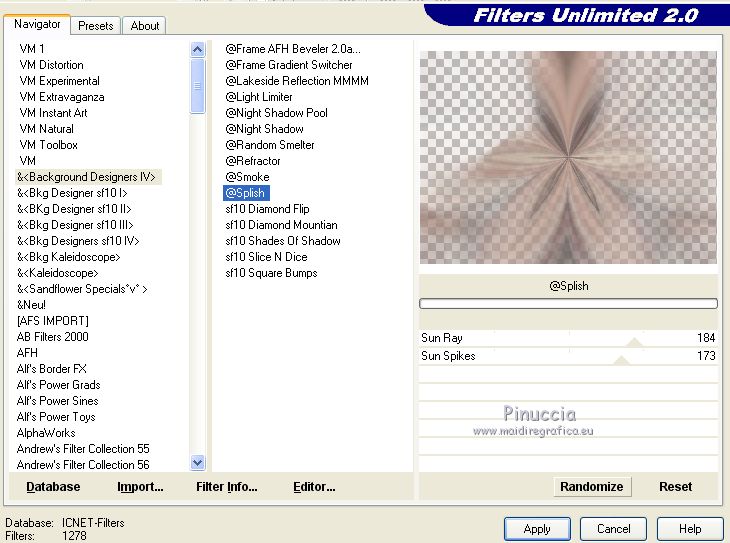Select &<BKg Designer sf10 II> category
This screenshot has height=543, width=730.
pyautogui.click(x=74, y=209)
